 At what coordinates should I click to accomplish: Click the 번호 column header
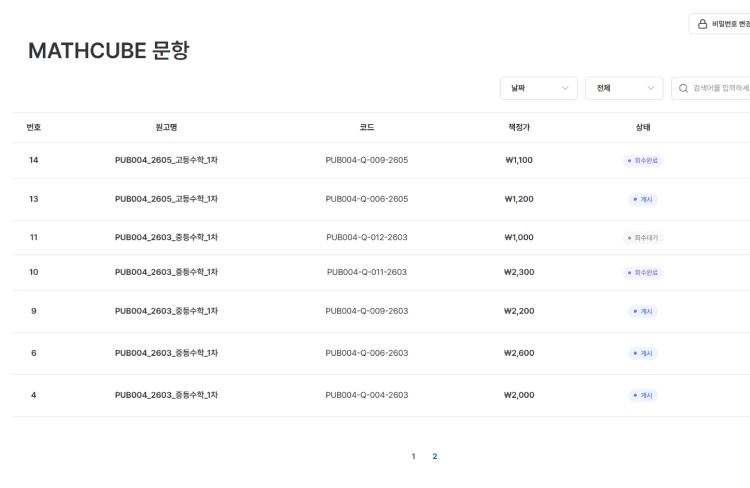(x=33, y=127)
